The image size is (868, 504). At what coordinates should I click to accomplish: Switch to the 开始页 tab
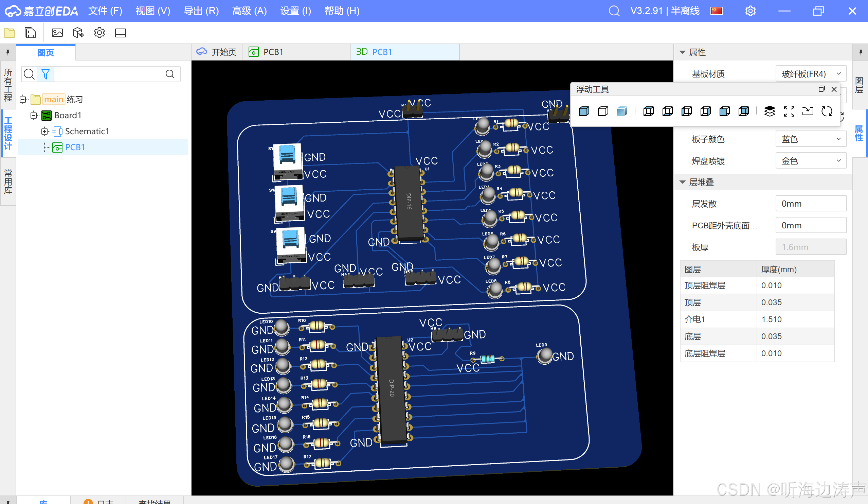[x=217, y=52]
